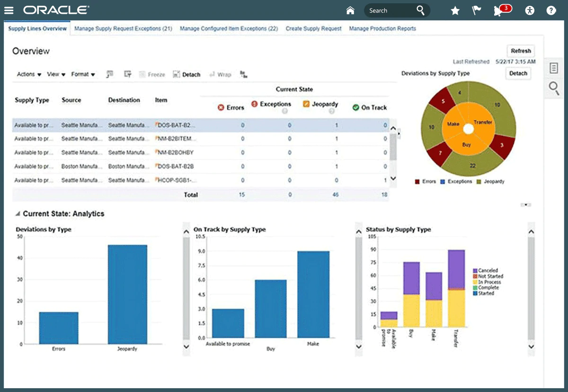Screen dimensions: 568x392
Task: Click the Refresh button
Action: point(521,51)
